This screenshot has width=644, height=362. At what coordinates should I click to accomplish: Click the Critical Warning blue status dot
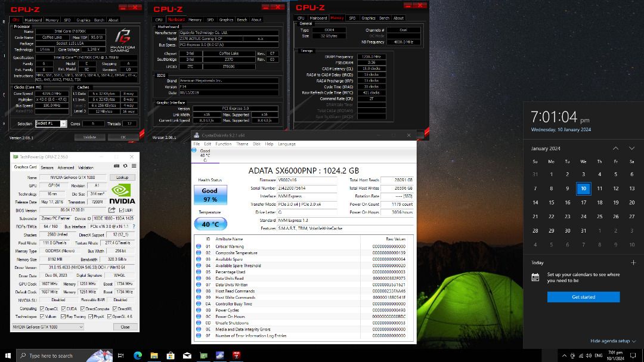pyautogui.click(x=199, y=246)
